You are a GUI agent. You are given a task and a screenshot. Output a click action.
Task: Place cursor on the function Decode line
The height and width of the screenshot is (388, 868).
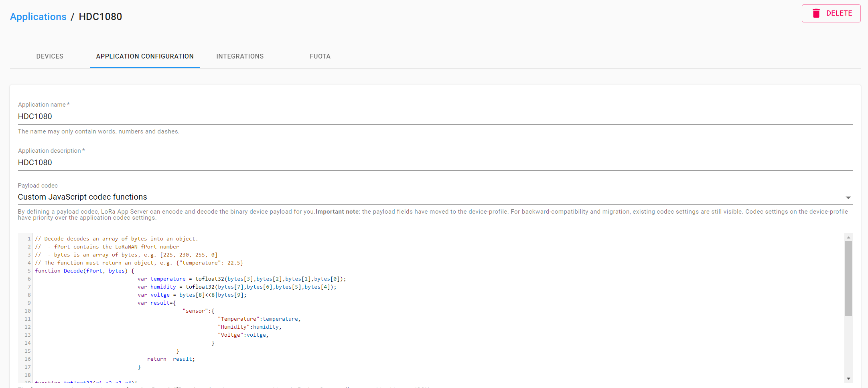coord(84,271)
